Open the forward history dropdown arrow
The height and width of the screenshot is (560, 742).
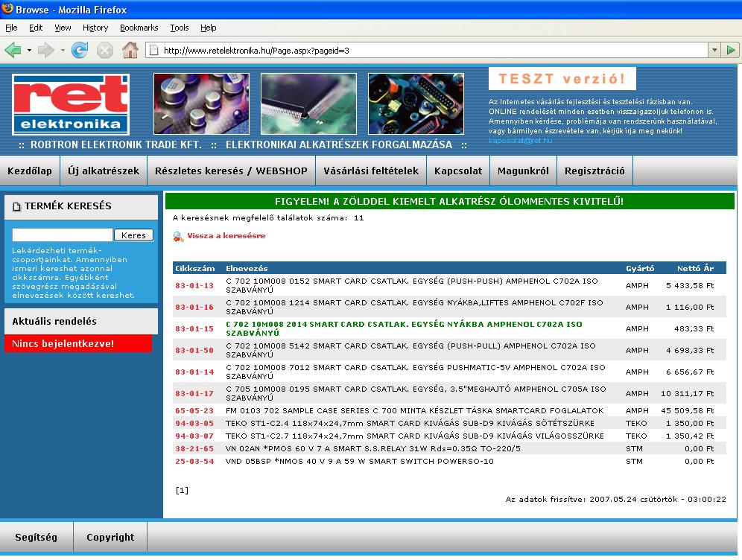point(63,50)
